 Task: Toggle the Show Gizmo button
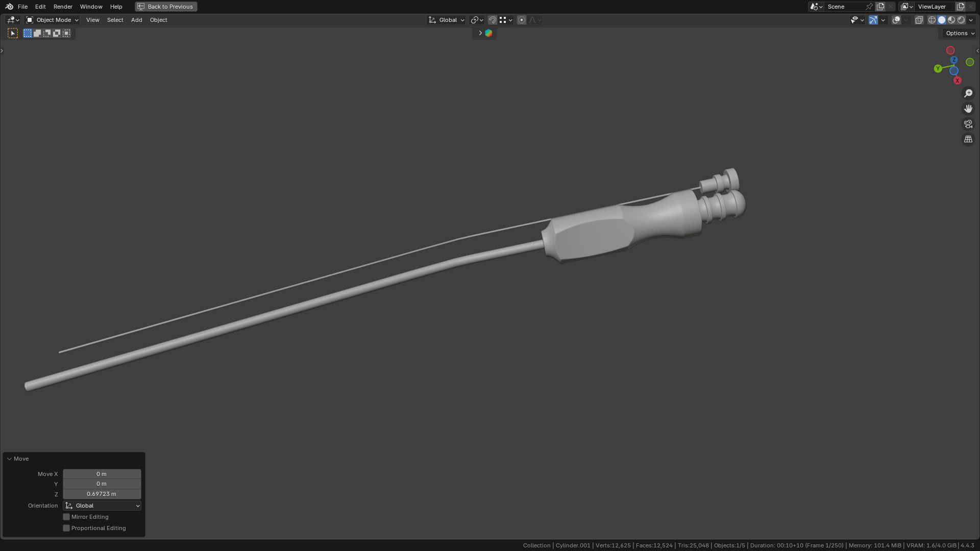click(x=873, y=20)
